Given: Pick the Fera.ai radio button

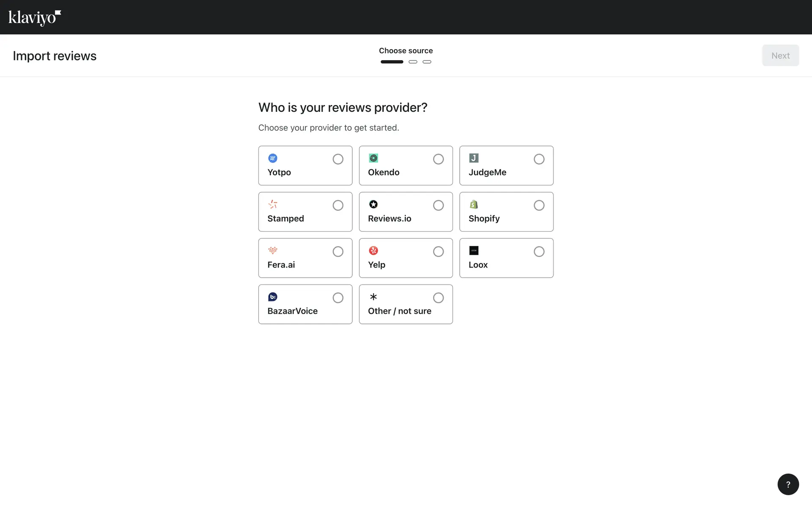Looking at the screenshot, I should click(x=337, y=251).
